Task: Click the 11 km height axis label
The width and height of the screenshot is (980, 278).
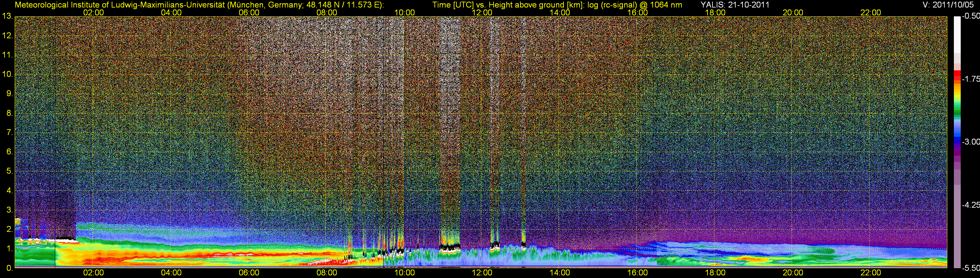Action: pos(7,55)
